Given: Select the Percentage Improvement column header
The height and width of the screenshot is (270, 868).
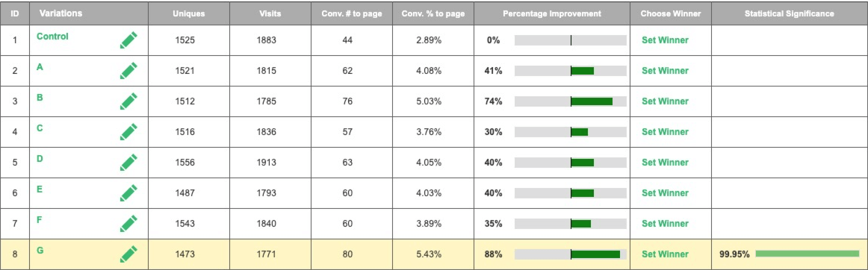Looking at the screenshot, I should click(552, 13).
